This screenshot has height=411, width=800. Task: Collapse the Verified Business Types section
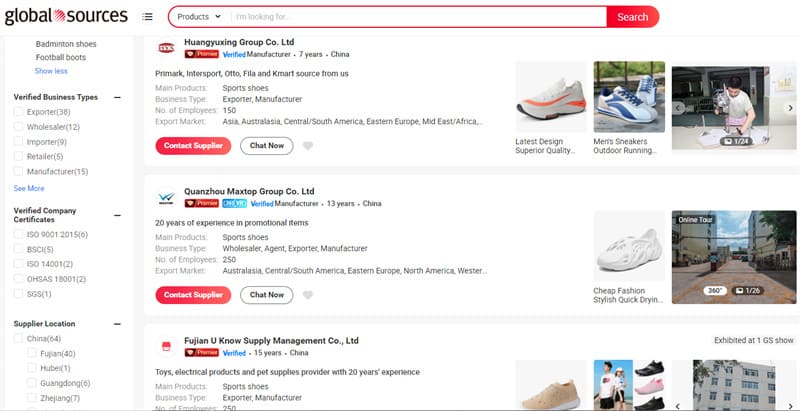[118, 97]
